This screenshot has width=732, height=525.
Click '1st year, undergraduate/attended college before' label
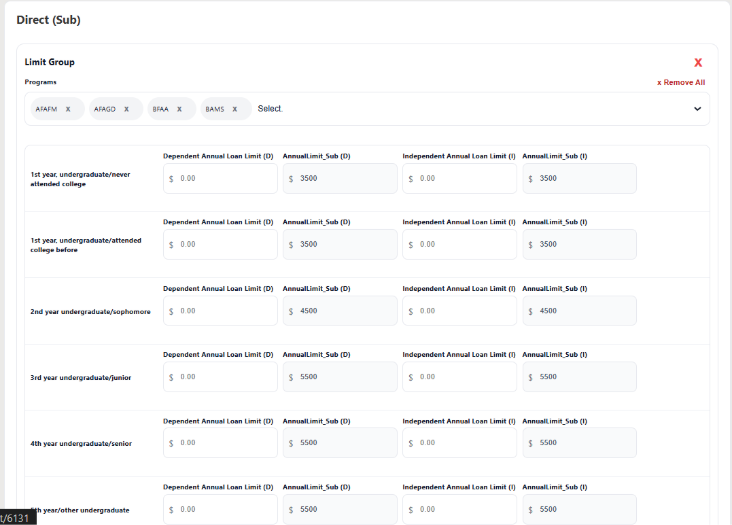coord(86,245)
